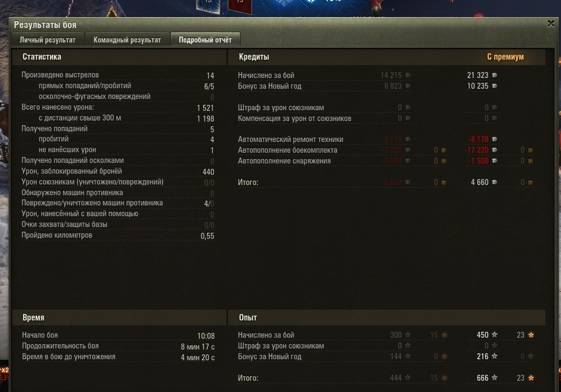Click the star icon next to 666 total
Image resolution: width=561 pixels, height=392 pixels.
click(x=494, y=377)
